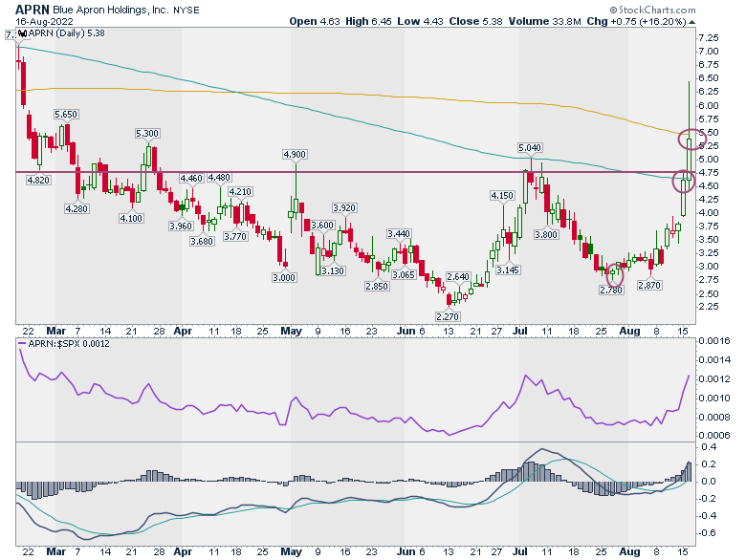This screenshot has height=560, width=746.
Task: Click the APRN (Daily) 5.38 legend
Action: 67,33
